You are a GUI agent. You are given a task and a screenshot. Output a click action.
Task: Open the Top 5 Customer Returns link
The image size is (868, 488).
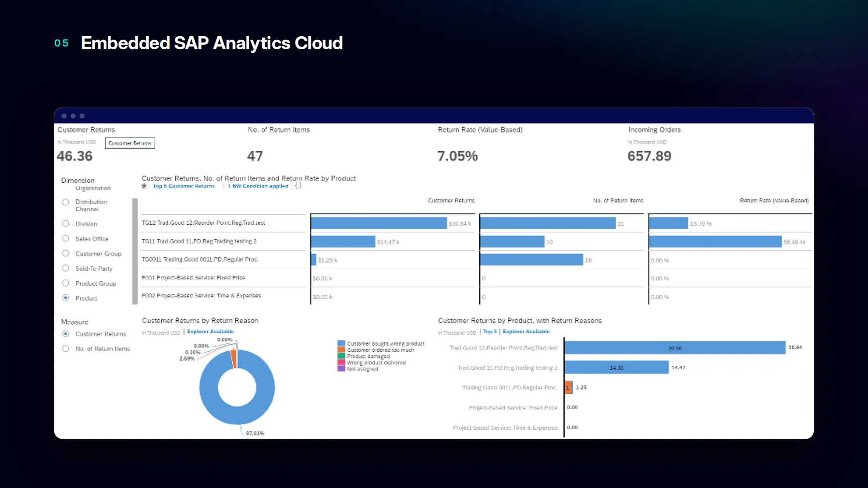[x=183, y=186]
